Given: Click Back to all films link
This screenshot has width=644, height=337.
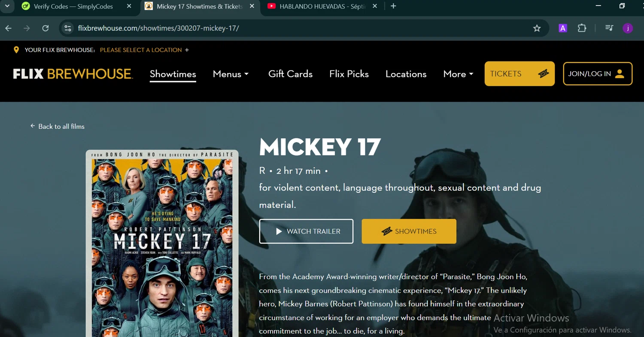Looking at the screenshot, I should coord(57,126).
